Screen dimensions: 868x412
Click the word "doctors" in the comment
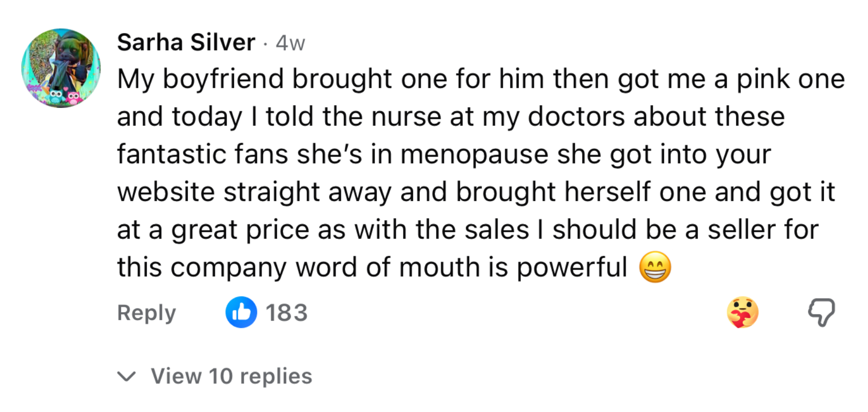point(576,117)
